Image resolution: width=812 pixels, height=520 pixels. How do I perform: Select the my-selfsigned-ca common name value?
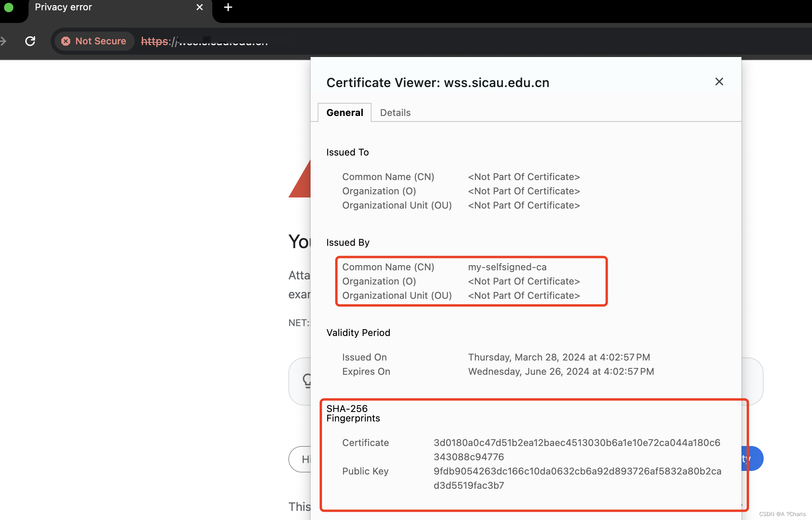pos(507,267)
